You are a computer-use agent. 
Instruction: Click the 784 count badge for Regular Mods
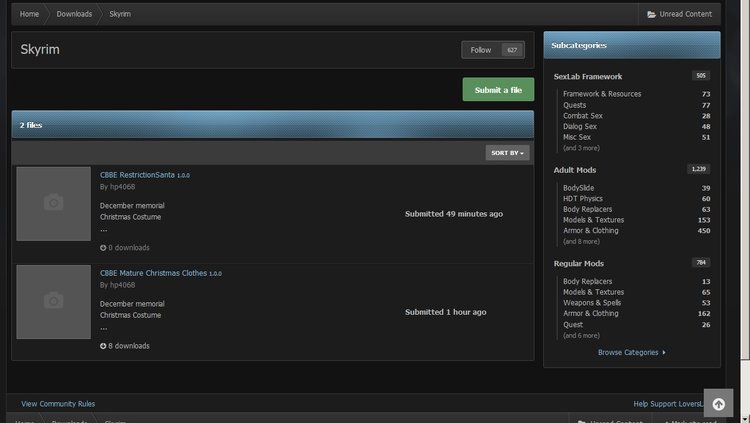(701, 262)
